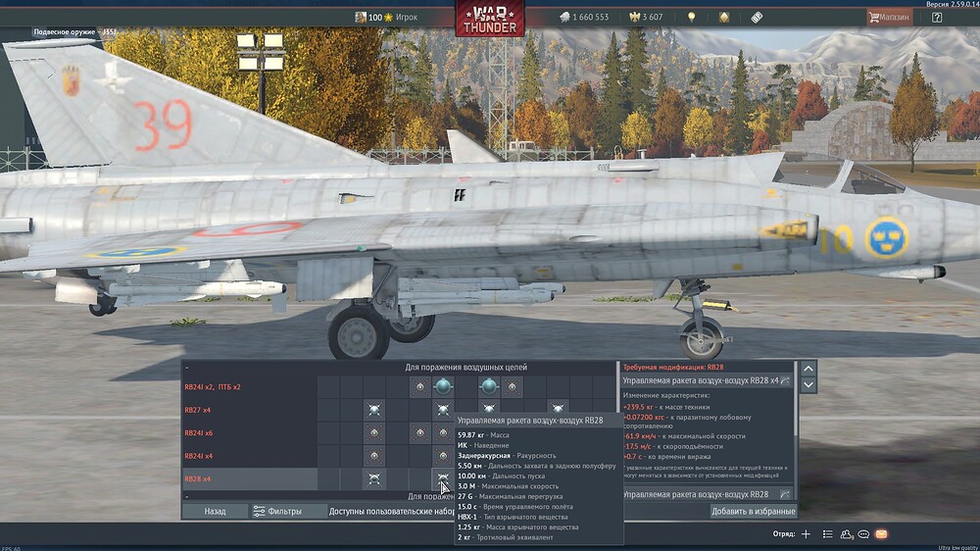Image resolution: width=980 pixels, height=551 pixels.
Task: Click the Подвесное оружие – J35J title
Action: click(75, 32)
